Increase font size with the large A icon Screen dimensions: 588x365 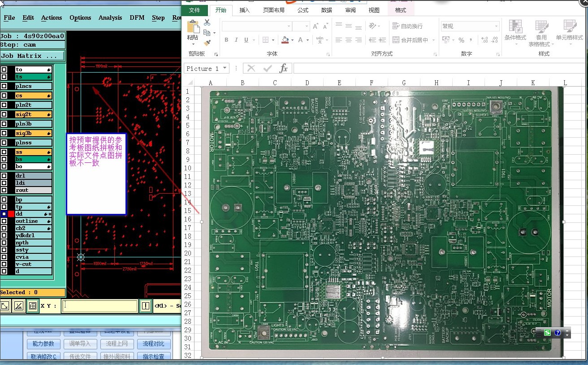pos(316,26)
